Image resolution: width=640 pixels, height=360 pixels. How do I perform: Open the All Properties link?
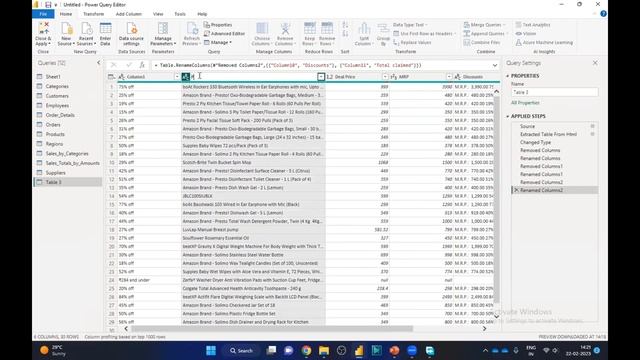click(x=525, y=103)
